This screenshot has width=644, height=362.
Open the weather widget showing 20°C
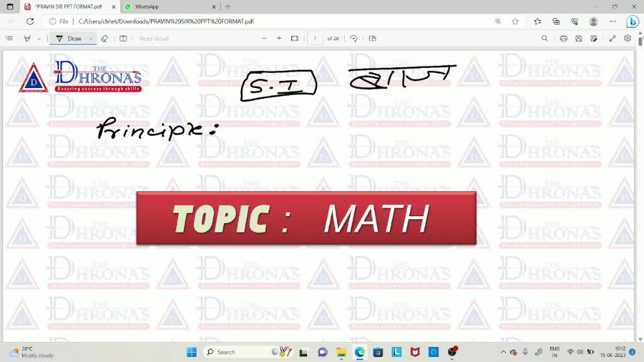point(31,352)
